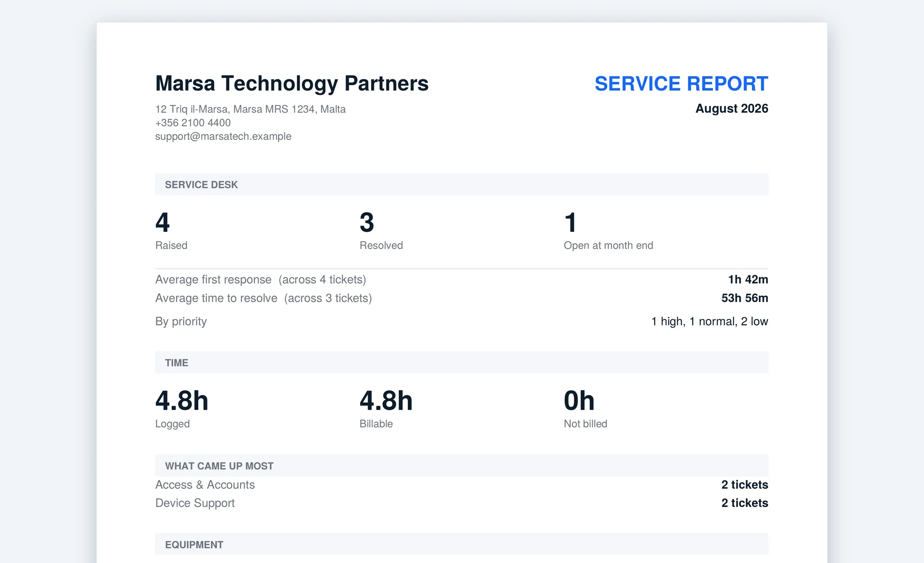Viewport: 924px width, 563px height.
Task: Click the TIME section header
Action: (462, 363)
